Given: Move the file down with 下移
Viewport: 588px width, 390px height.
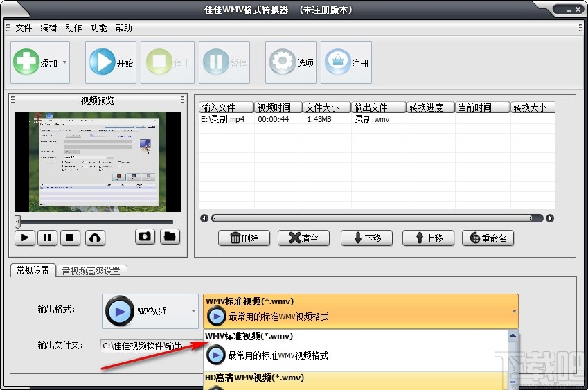Looking at the screenshot, I should point(367,238).
